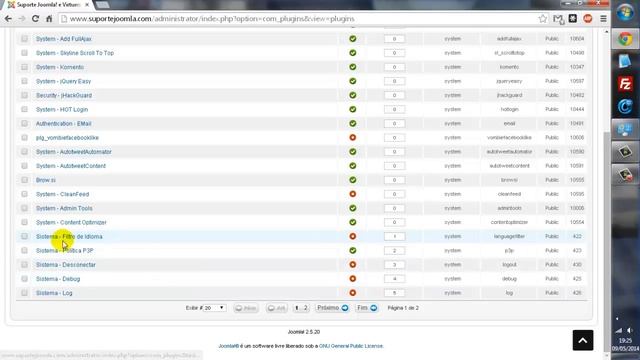
Task: Toggle status icon for Skyline Scroll To Top
Action: tap(353, 53)
